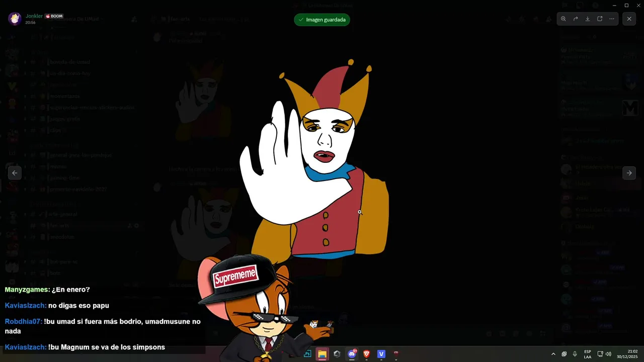This screenshot has width=644, height=362.
Task: Close the image viewer with the X button
Action: [x=629, y=19]
